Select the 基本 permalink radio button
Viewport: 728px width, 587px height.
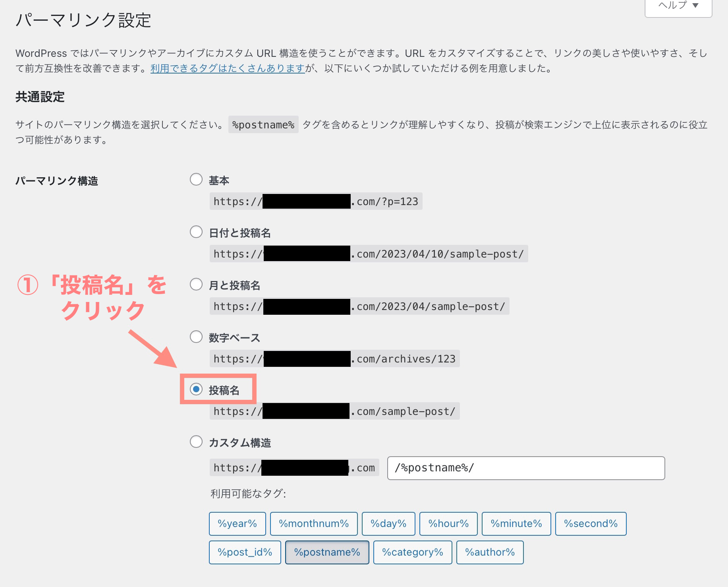point(196,180)
